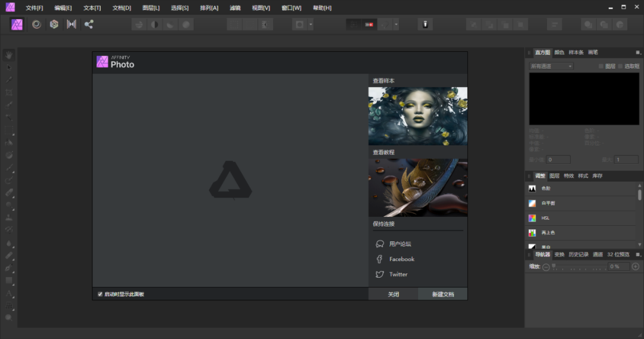Switch to the Liquify persona

tap(36, 24)
